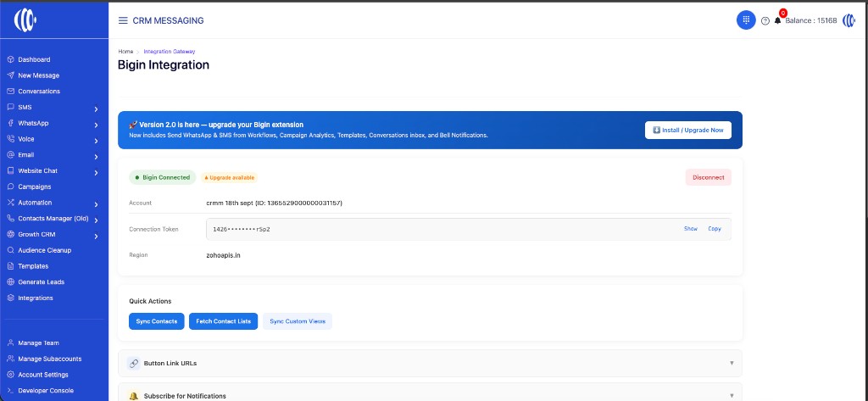Click the Growth CRM globe icon
Screen dimensions: 868x401
(x=10, y=234)
